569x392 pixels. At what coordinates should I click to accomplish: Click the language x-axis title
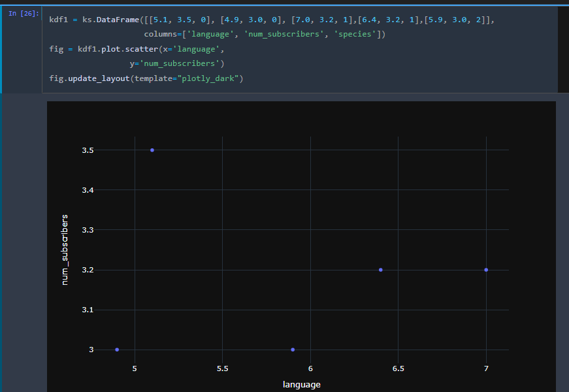tap(301, 385)
